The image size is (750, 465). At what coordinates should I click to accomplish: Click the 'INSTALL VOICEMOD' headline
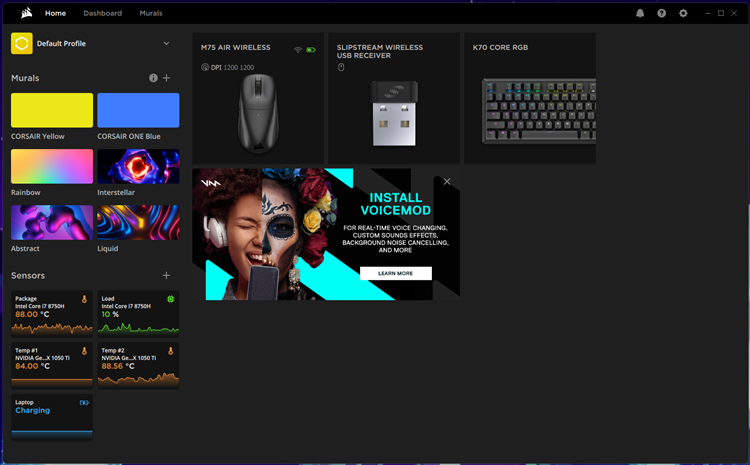click(x=396, y=204)
